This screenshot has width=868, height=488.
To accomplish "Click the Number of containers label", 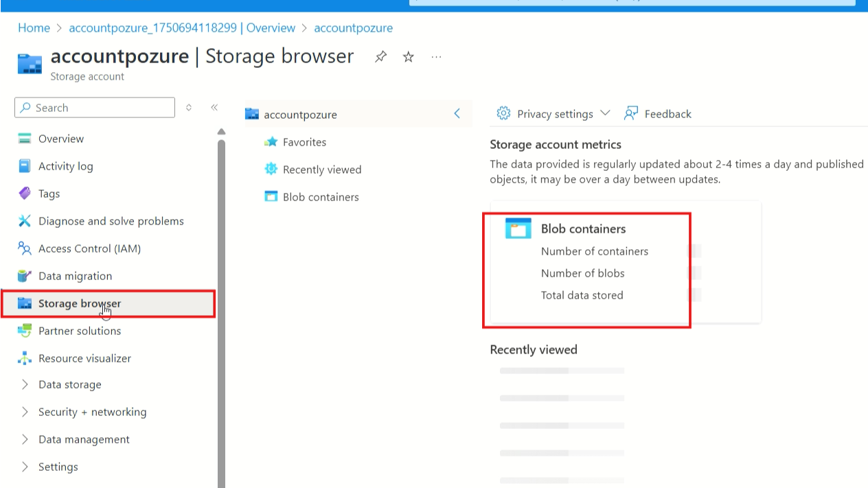I will click(595, 251).
